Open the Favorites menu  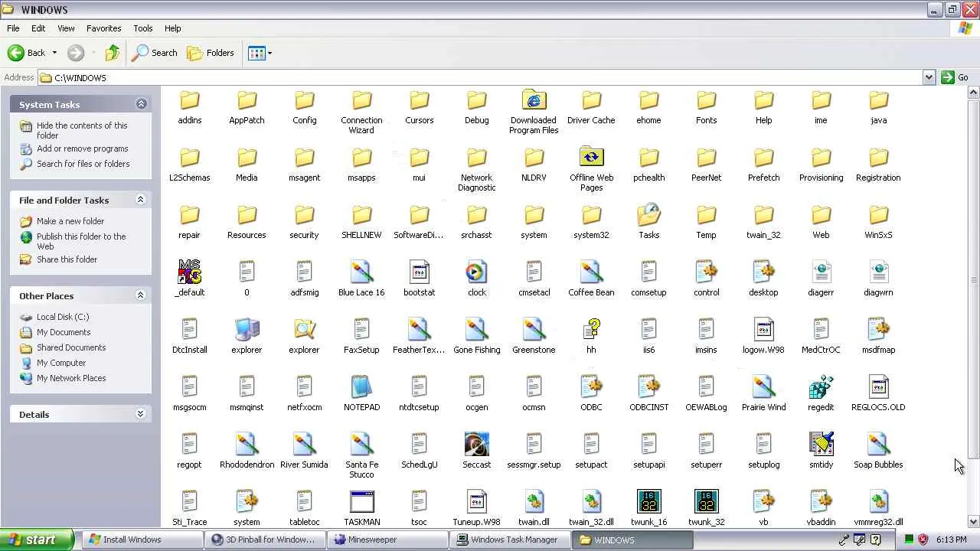(104, 28)
